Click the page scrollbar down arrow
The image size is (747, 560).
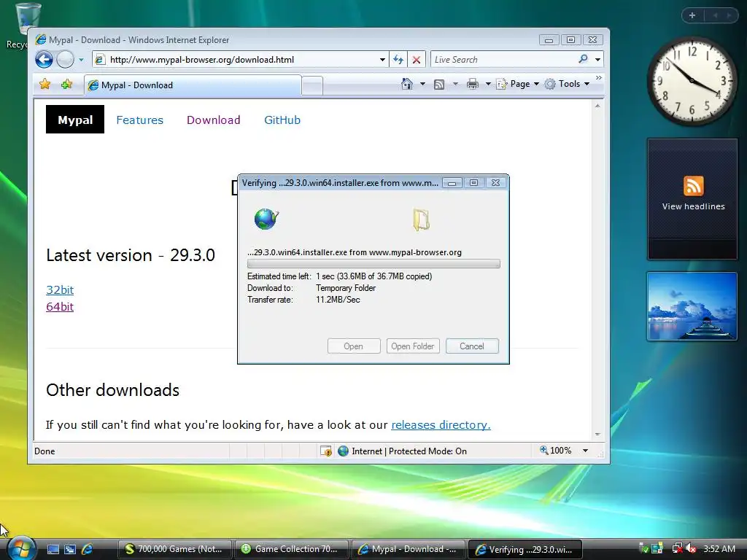pyautogui.click(x=597, y=435)
